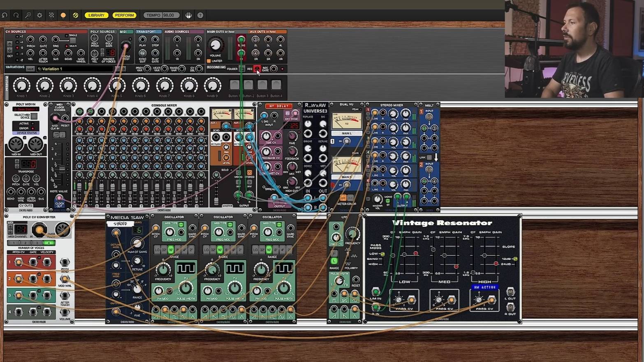644x362 pixels.
Task: Show the on-screen keyboard icon
Action: coord(188,15)
